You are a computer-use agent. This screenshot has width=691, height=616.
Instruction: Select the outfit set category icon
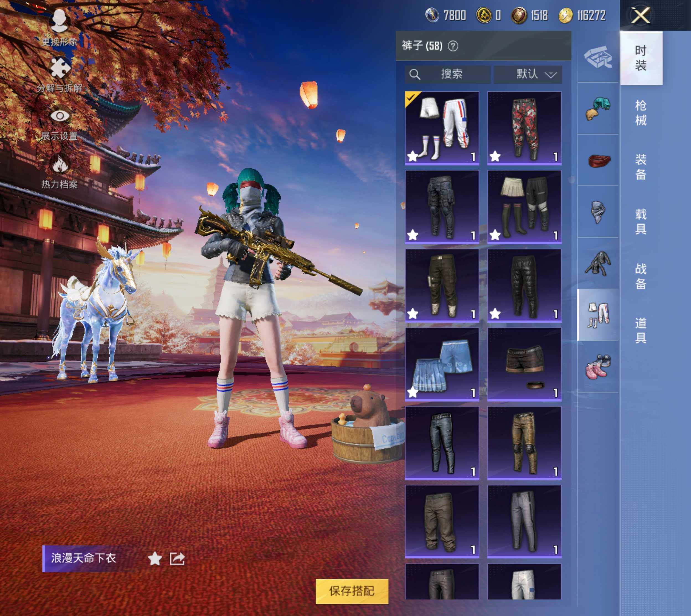(x=598, y=57)
